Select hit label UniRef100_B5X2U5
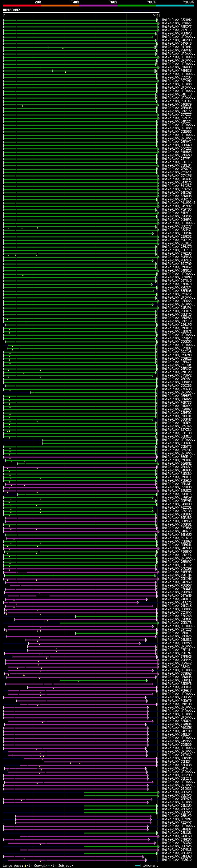 (177, 78)
